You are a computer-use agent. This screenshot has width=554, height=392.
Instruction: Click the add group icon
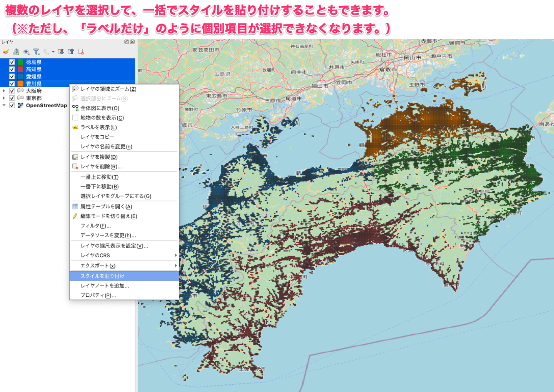tap(16, 51)
